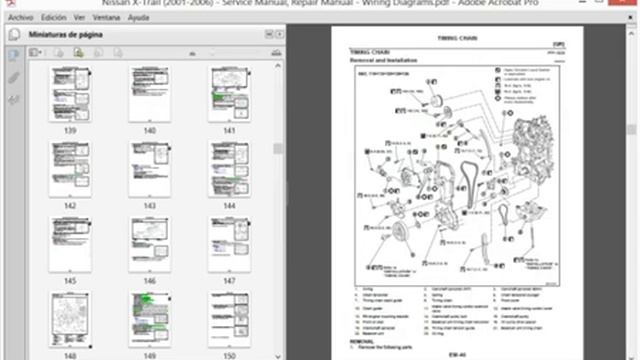Select page 139 thumbnail
Image resolution: width=640 pixels, height=360 pixels.
[70, 94]
